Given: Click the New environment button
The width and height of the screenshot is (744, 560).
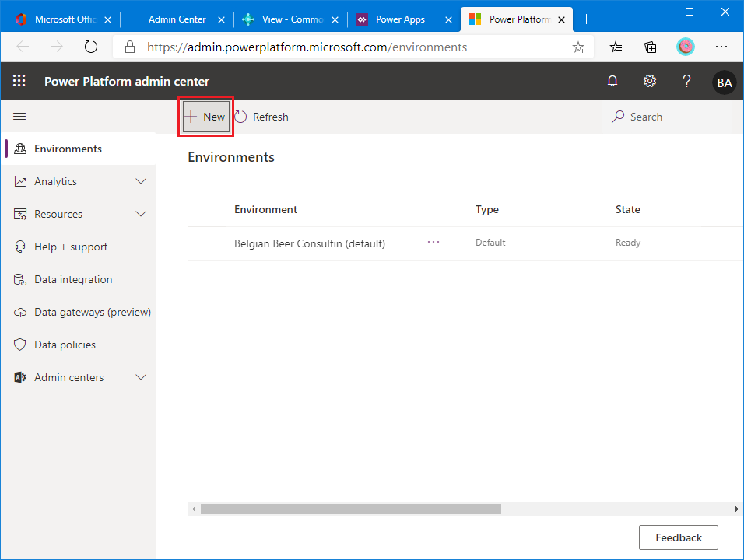Looking at the screenshot, I should point(206,117).
